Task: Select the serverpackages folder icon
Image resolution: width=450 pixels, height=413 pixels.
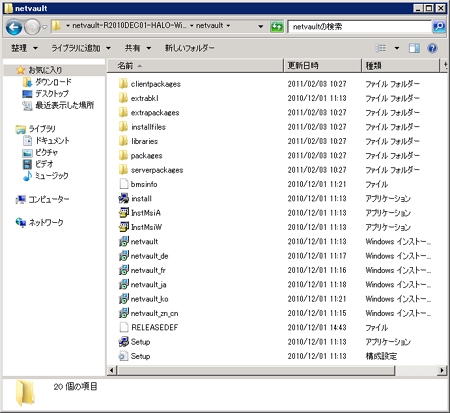Action: pos(123,170)
